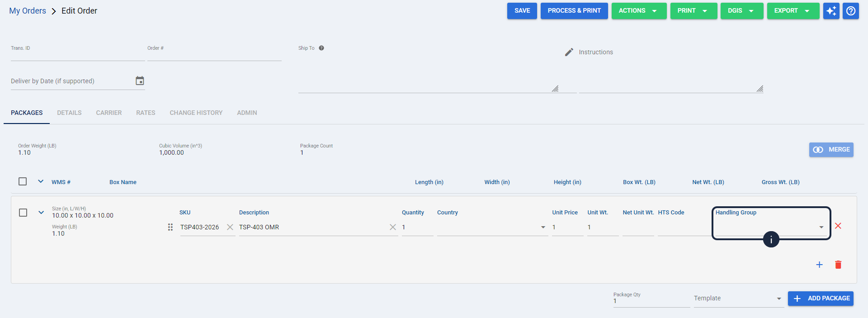Go back to My Orders link
The image size is (868, 318).
(x=28, y=11)
